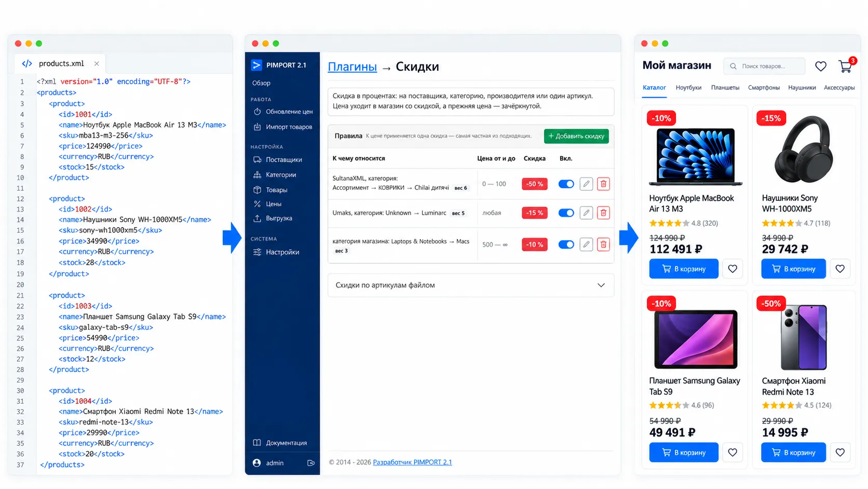Edit the Laptops & Notebooks -10% rule
The image size is (868, 489).
pos(586,244)
